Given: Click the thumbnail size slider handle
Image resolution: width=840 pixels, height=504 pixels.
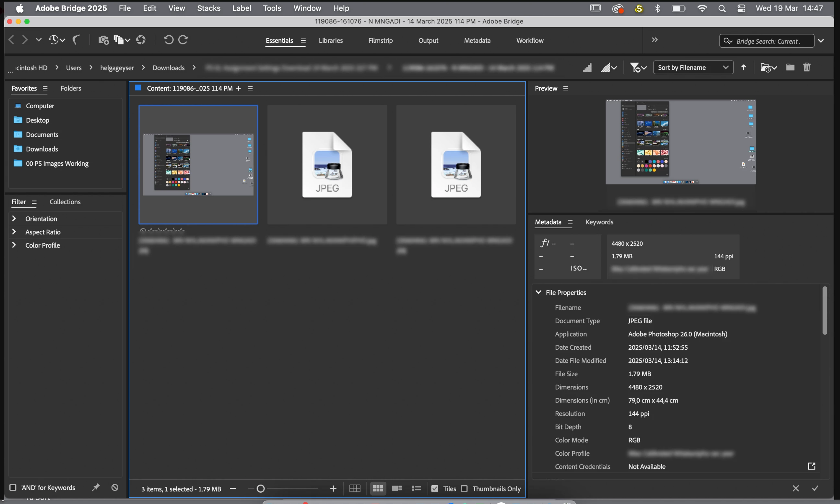Looking at the screenshot, I should 261,488.
